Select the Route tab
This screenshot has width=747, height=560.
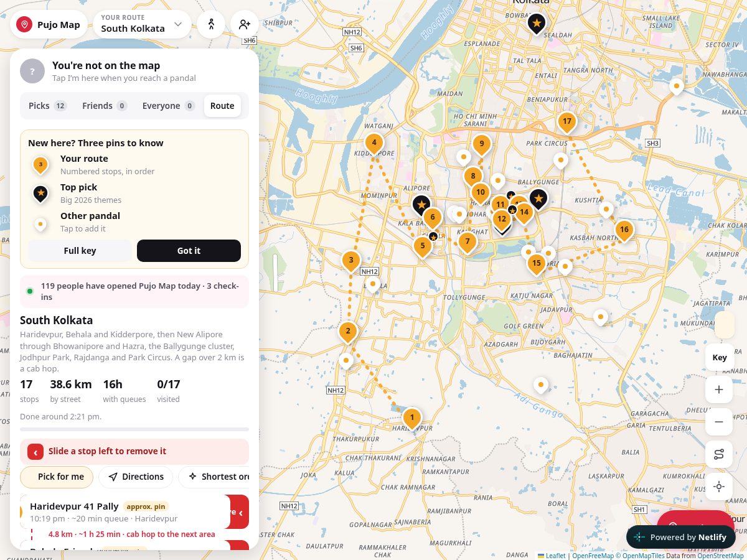(222, 106)
